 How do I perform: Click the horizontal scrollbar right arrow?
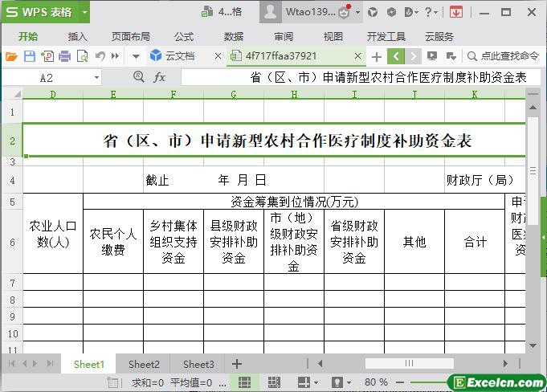tap(505, 363)
